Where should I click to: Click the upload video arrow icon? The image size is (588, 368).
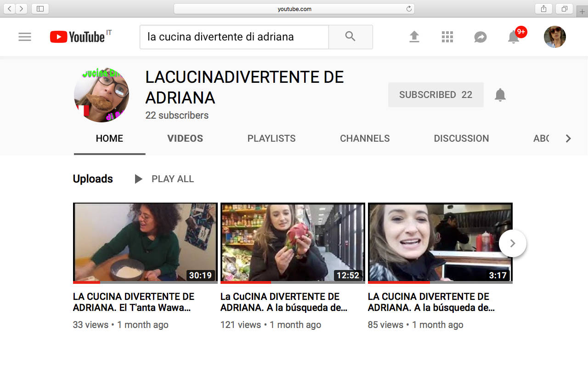(x=414, y=37)
